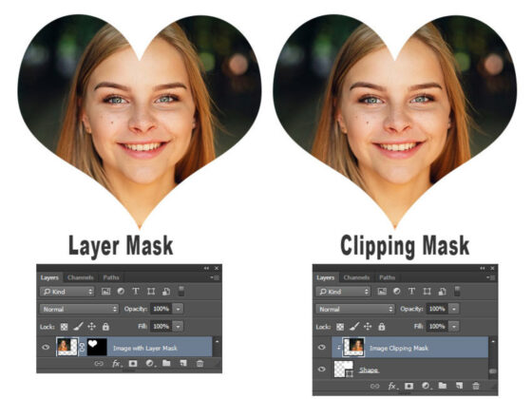Click Fill 100% field in Clipping Mask panel

pyautogui.click(x=437, y=327)
